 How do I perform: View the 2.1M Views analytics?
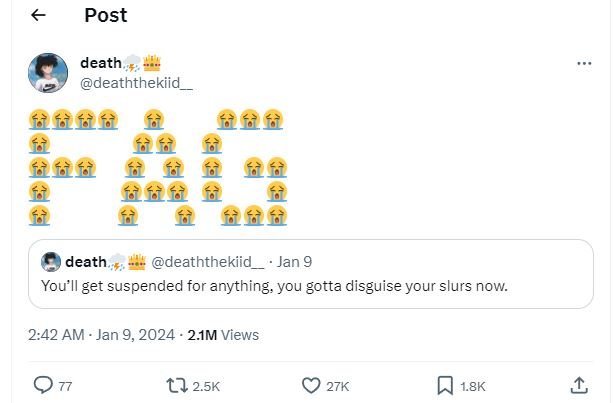click(223, 335)
